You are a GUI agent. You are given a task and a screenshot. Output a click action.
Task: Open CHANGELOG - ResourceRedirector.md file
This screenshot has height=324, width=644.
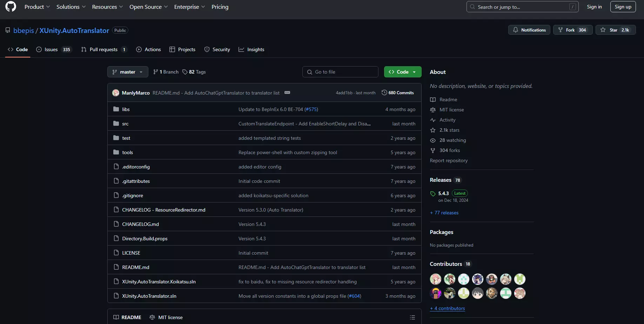coord(164,210)
